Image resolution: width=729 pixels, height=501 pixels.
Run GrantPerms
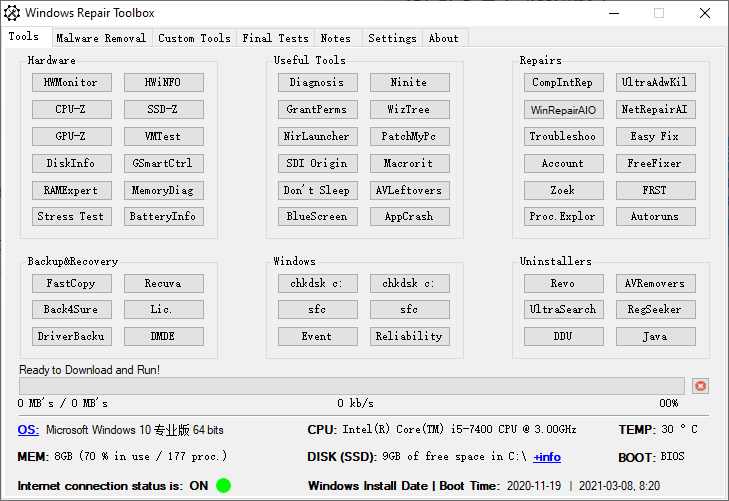[x=318, y=109]
